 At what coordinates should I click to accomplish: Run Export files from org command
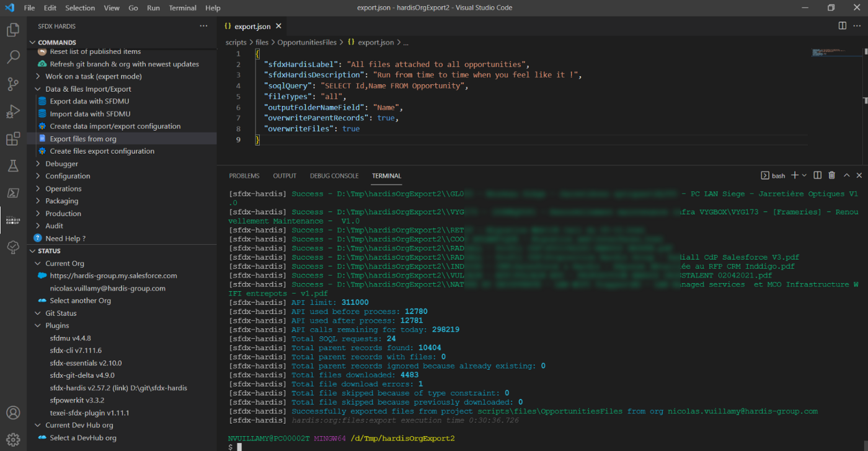click(122, 139)
